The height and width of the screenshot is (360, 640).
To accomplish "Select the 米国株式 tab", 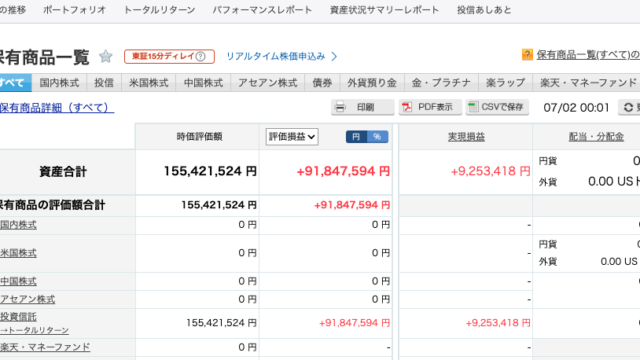I will (149, 83).
